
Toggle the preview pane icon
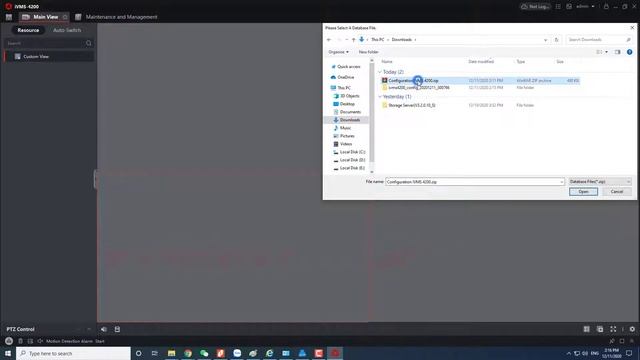[618, 52]
